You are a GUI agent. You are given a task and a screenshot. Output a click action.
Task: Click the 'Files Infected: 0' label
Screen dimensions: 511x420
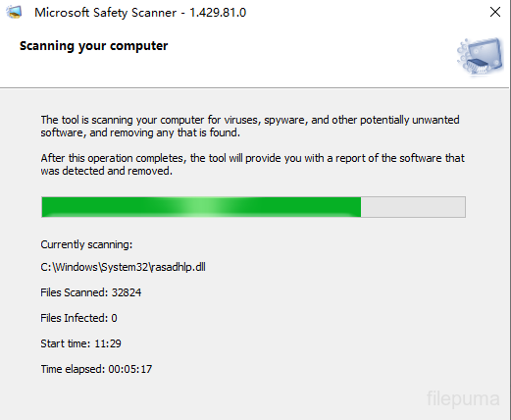(x=78, y=318)
